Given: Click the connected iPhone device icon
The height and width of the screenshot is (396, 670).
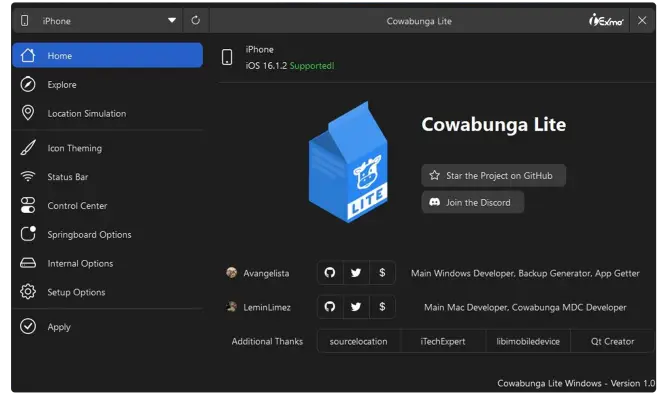Looking at the screenshot, I should (x=227, y=57).
